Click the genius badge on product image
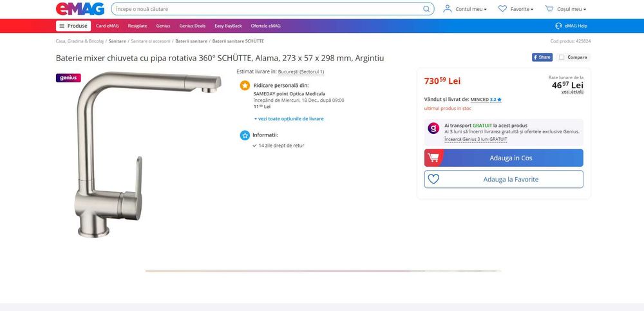The width and height of the screenshot is (644, 311). coord(68,78)
